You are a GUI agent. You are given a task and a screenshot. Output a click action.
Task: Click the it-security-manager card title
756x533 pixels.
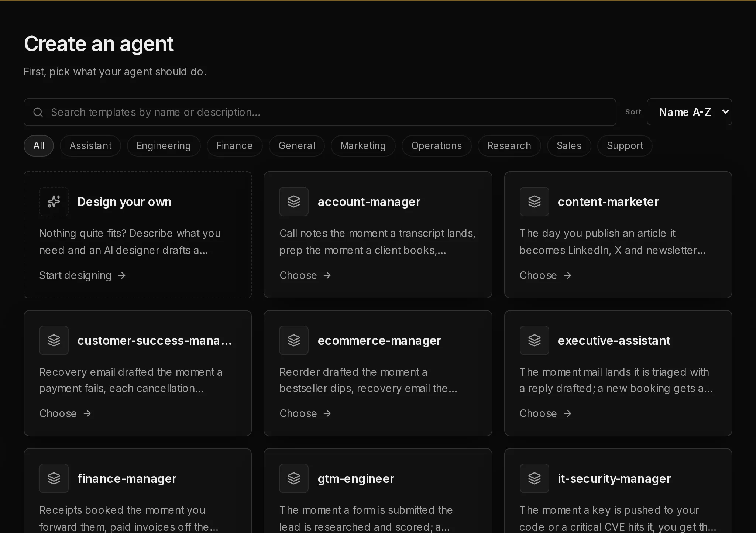click(614, 479)
